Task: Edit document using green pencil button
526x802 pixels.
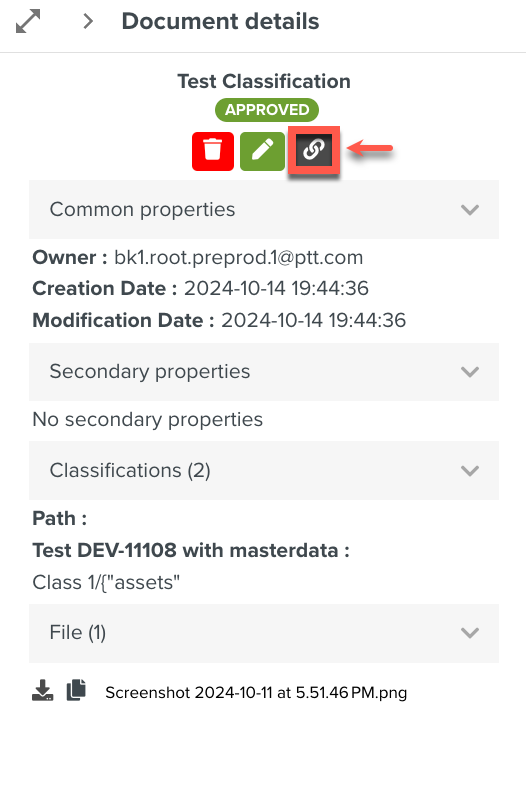Action: (x=262, y=151)
